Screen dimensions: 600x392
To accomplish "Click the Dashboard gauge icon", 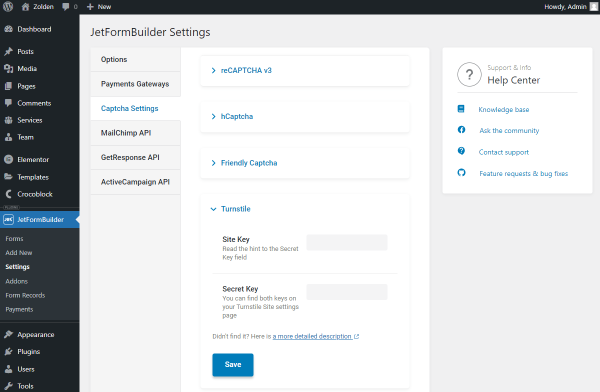I will 8,29.
